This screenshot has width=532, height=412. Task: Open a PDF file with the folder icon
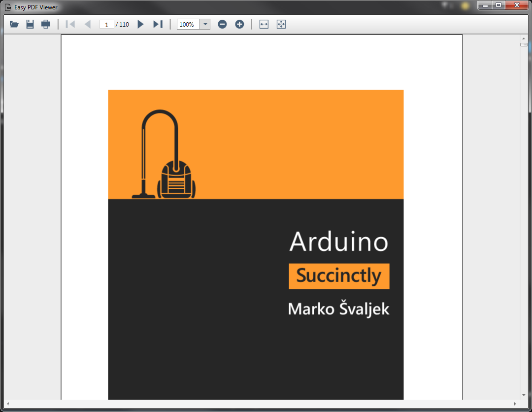point(14,24)
